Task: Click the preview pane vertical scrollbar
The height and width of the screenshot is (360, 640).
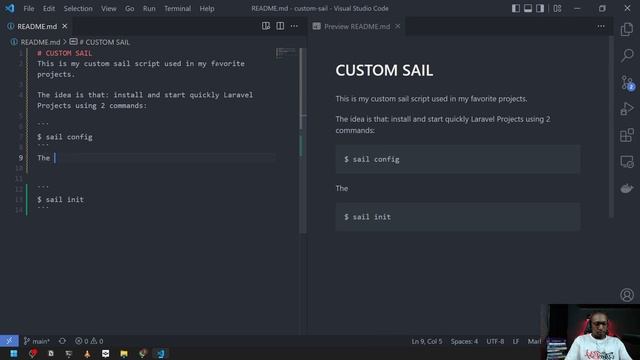Action: point(611,127)
